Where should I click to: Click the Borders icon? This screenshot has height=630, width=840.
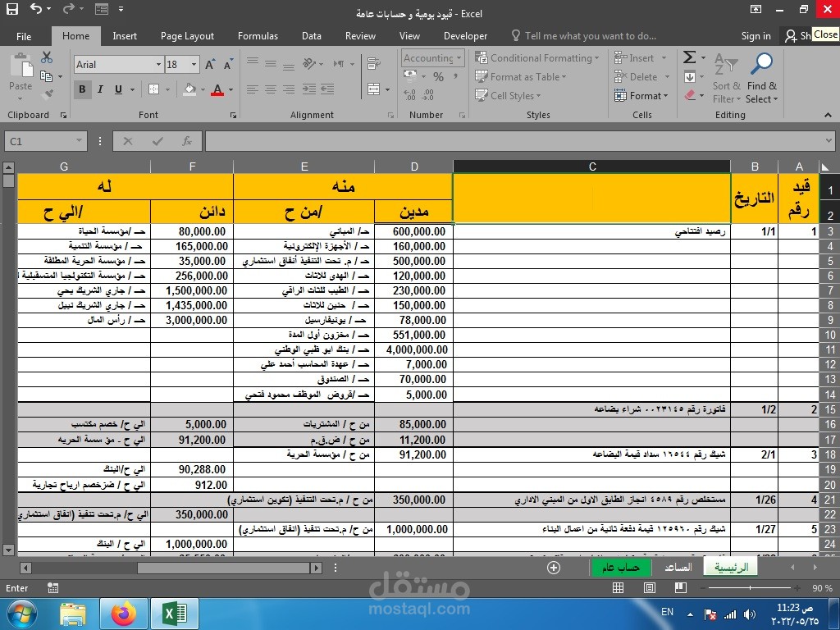coord(153,89)
